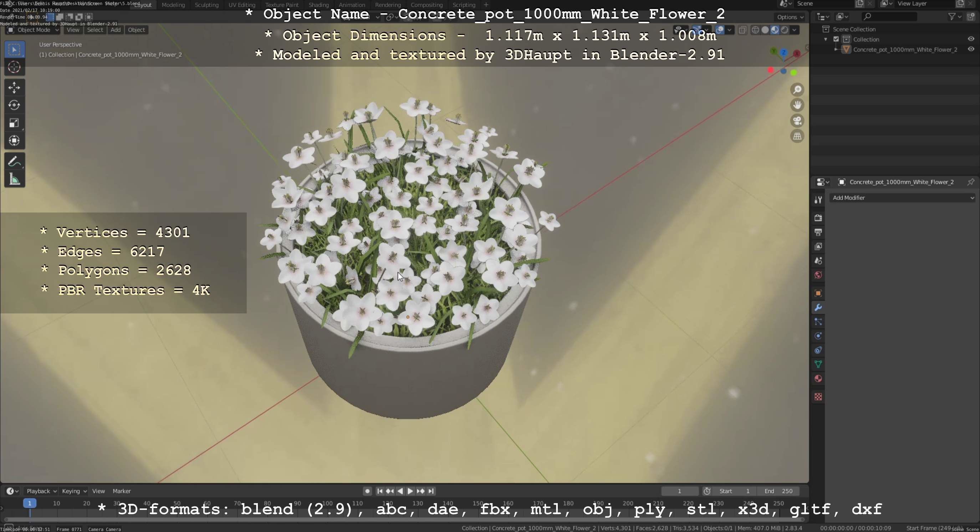
Task: Select the Select Box tool
Action: coord(15,50)
